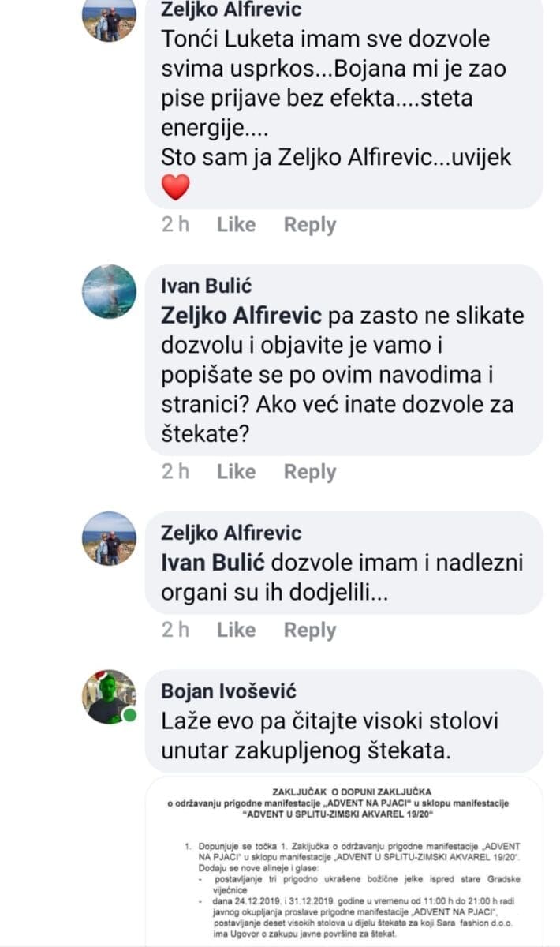Tap Zeljko's avatar beside the "dozvole imam i nadlezni" reply
Image resolution: width=560 pixels, height=947 pixels.
tap(109, 538)
